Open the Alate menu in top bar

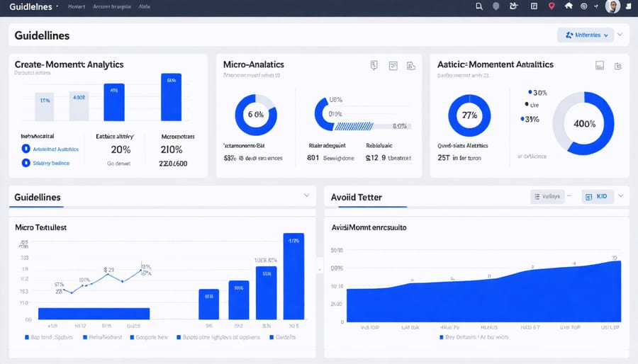(145, 6)
